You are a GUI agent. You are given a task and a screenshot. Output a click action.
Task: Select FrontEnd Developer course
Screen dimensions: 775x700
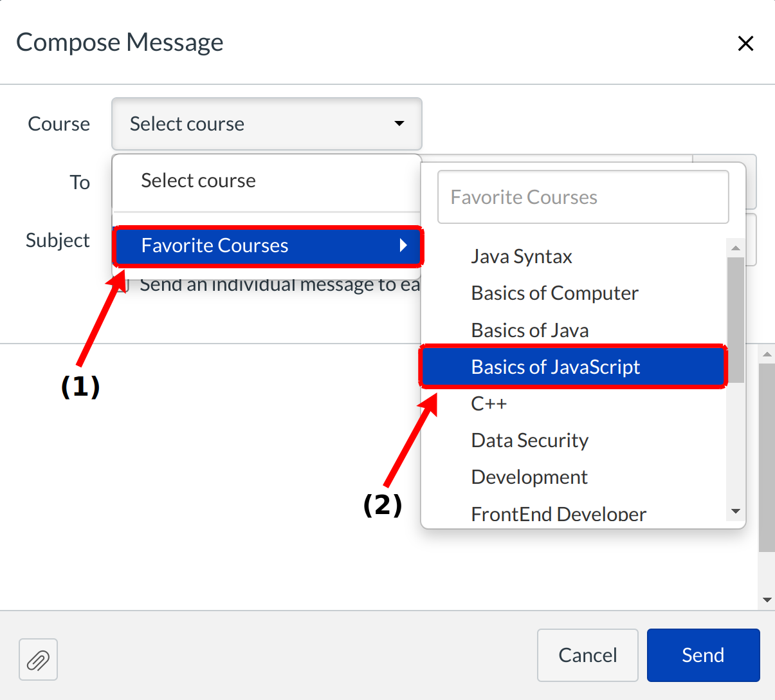[558, 514]
